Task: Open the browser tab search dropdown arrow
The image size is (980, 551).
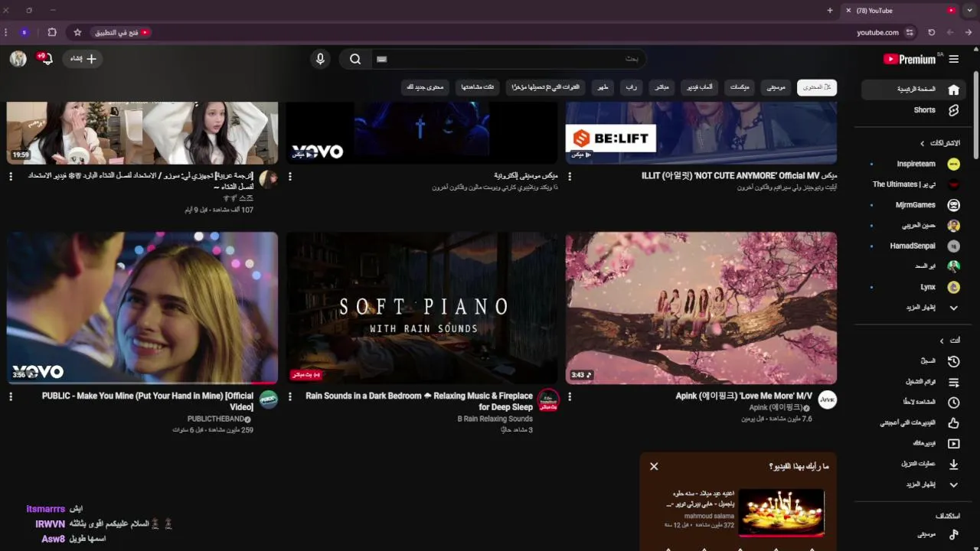Action: [x=969, y=10]
